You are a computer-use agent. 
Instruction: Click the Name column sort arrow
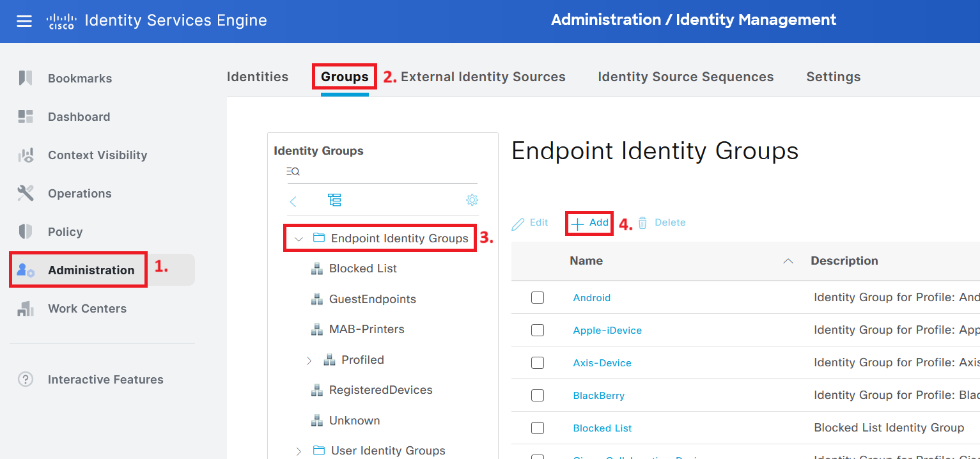[x=788, y=261]
